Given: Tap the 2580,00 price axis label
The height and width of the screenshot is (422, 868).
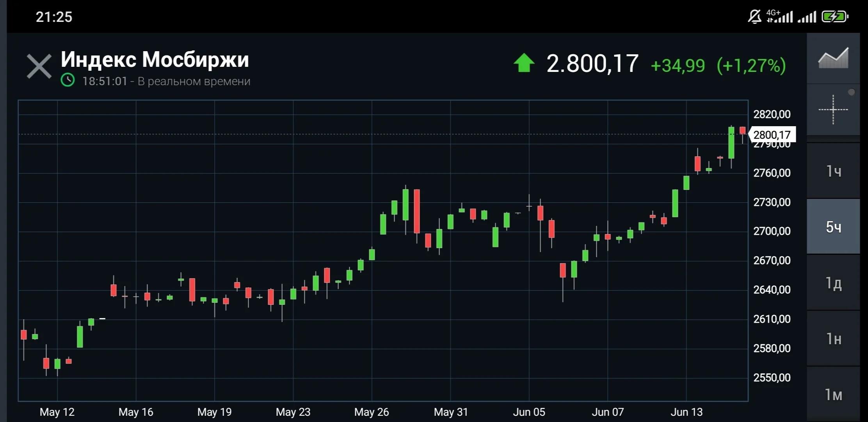Looking at the screenshot, I should pyautogui.click(x=772, y=348).
